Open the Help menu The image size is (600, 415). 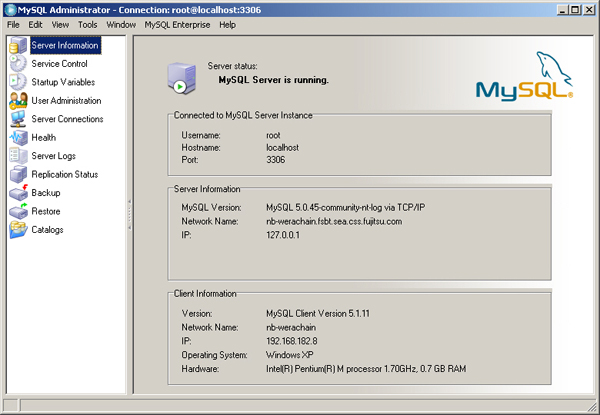(x=227, y=25)
